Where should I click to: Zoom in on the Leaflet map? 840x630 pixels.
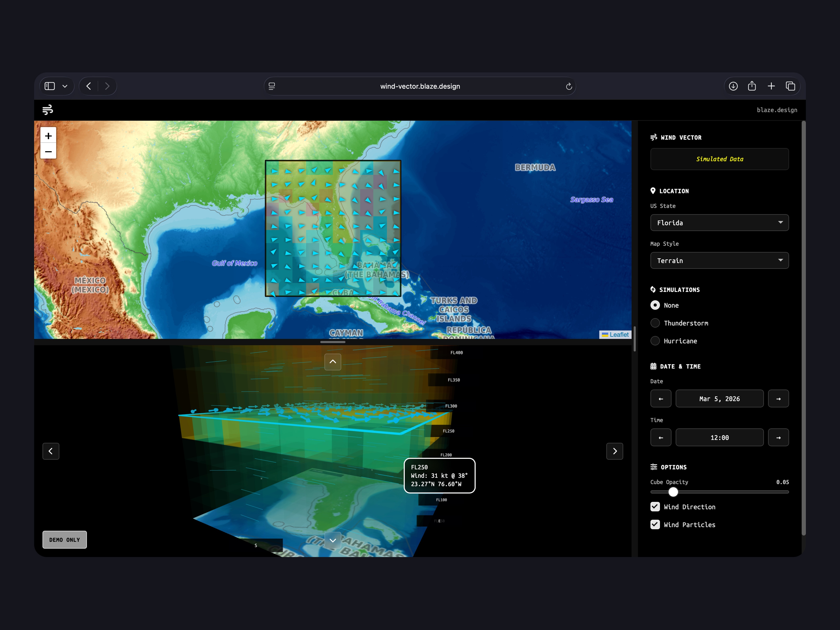pyautogui.click(x=48, y=135)
